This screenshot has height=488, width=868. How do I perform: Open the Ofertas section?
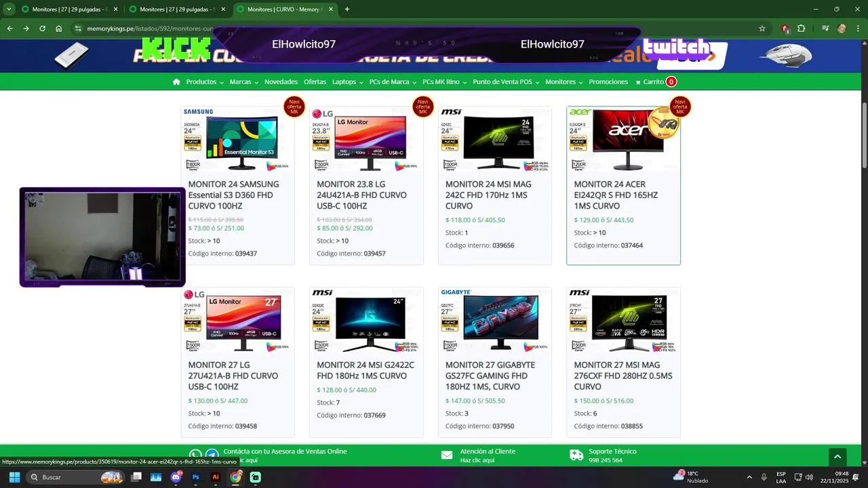pos(315,81)
